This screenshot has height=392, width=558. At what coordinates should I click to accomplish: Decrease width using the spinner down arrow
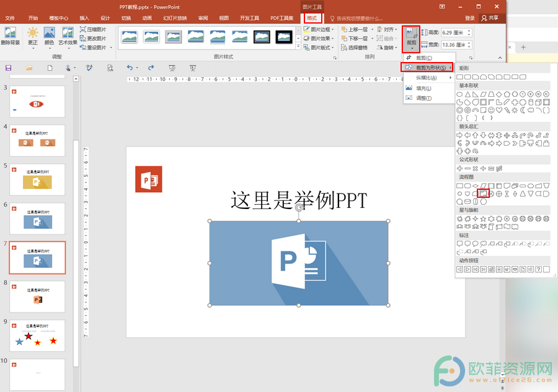point(469,47)
